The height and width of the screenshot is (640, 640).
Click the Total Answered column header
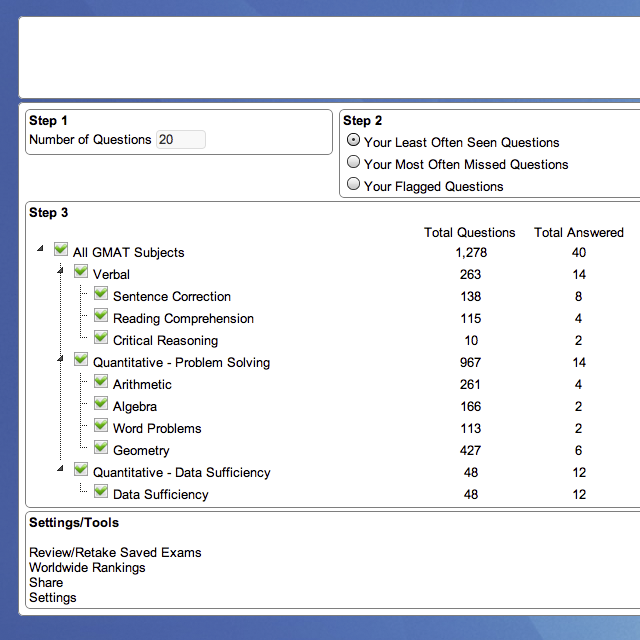click(579, 233)
